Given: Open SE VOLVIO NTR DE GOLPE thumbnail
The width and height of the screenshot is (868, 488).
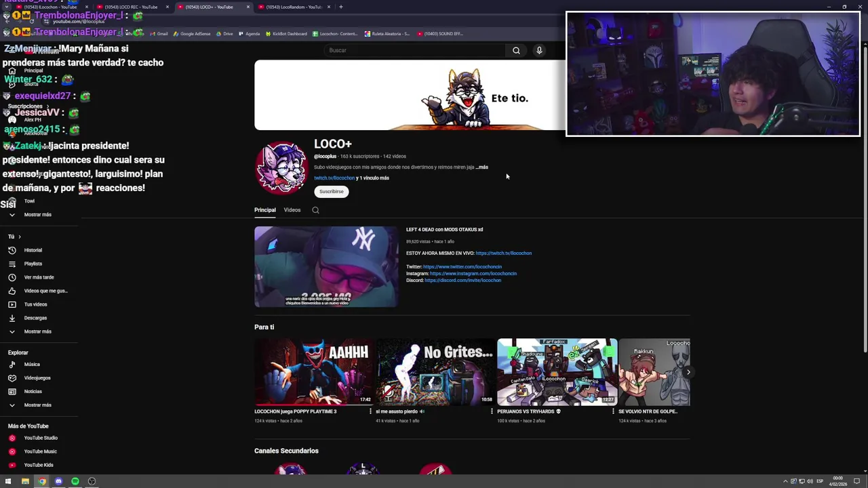Looking at the screenshot, I should click(654, 372).
